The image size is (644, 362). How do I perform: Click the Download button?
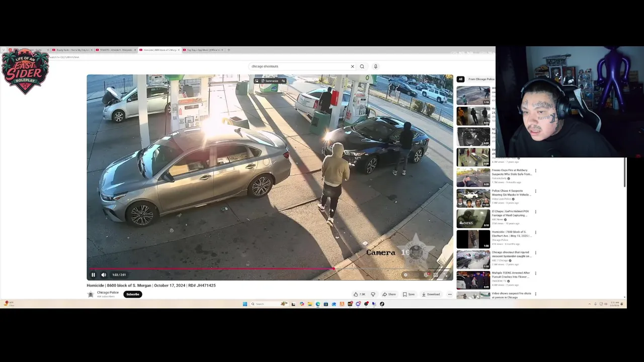(x=431, y=294)
